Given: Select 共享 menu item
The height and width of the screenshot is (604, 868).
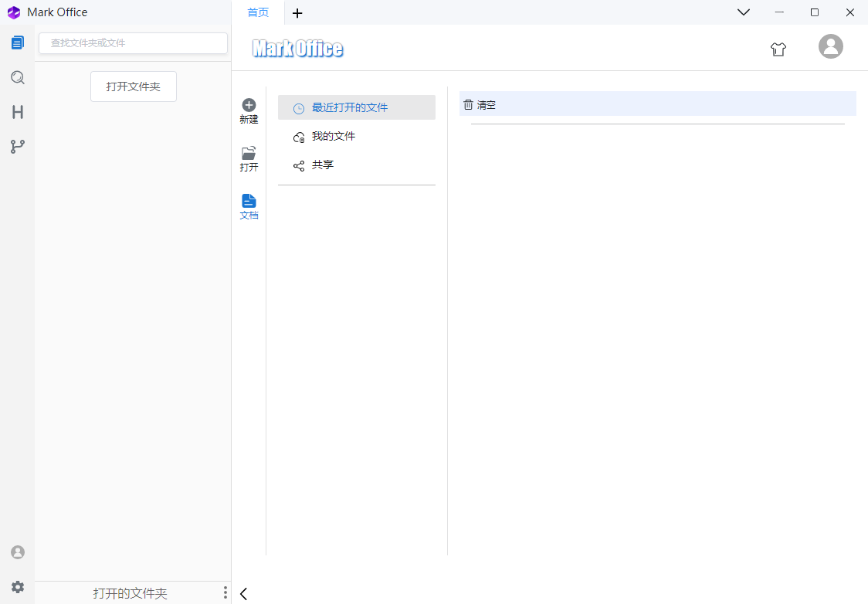Looking at the screenshot, I should pos(357,165).
